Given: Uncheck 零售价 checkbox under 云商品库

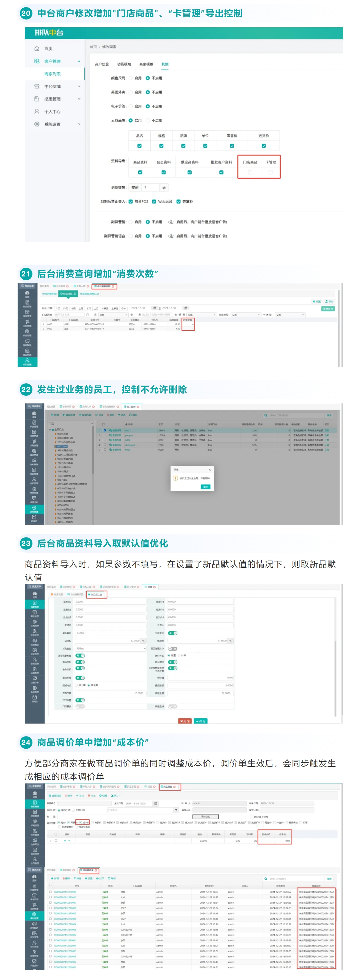Looking at the screenshot, I should [x=232, y=146].
